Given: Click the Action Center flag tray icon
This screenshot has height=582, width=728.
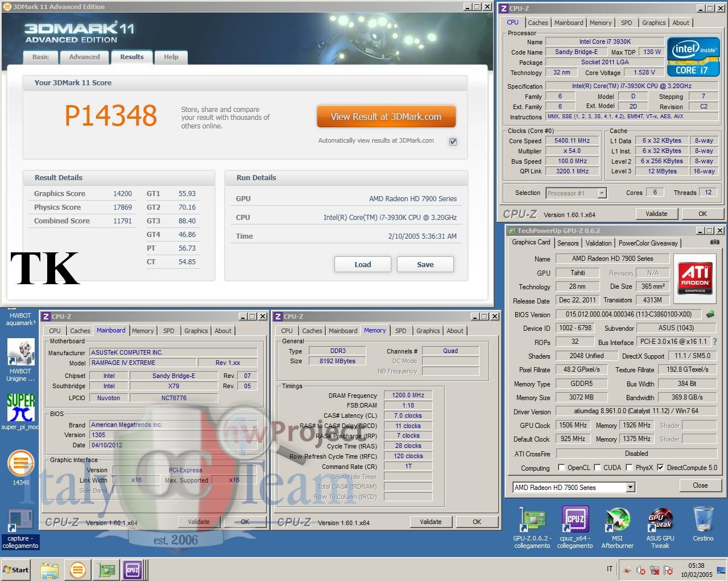Looking at the screenshot, I should (x=667, y=569).
